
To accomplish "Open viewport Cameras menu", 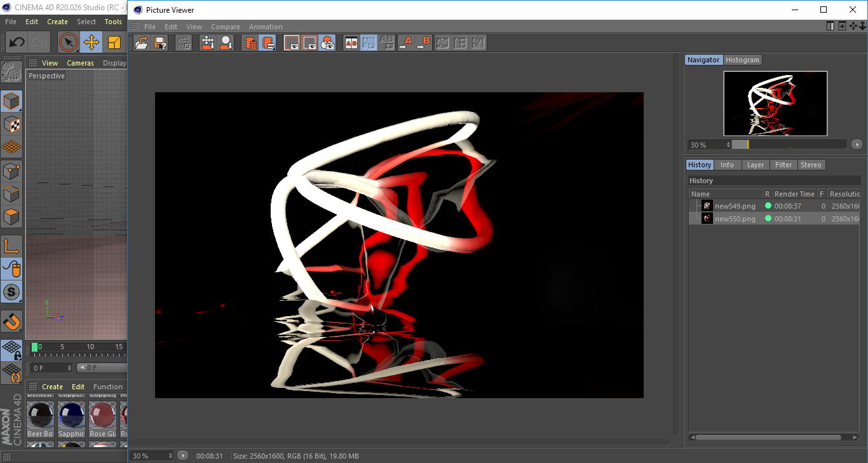I will [x=81, y=63].
